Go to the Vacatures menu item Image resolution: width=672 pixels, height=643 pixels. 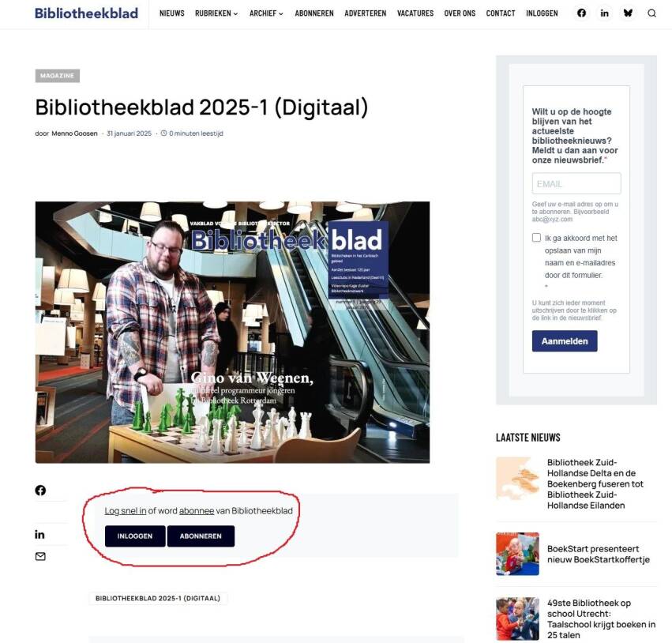point(415,13)
